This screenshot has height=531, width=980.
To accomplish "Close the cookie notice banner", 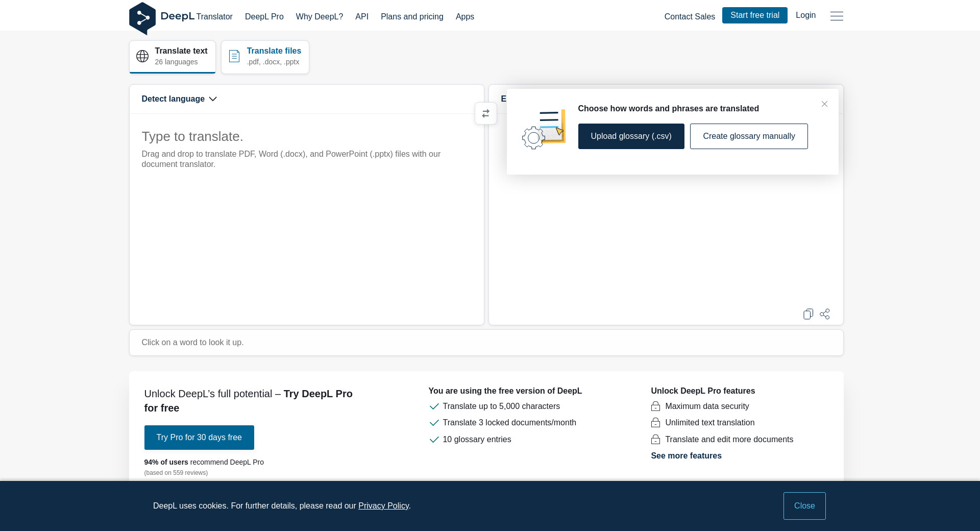I will pos(804,506).
